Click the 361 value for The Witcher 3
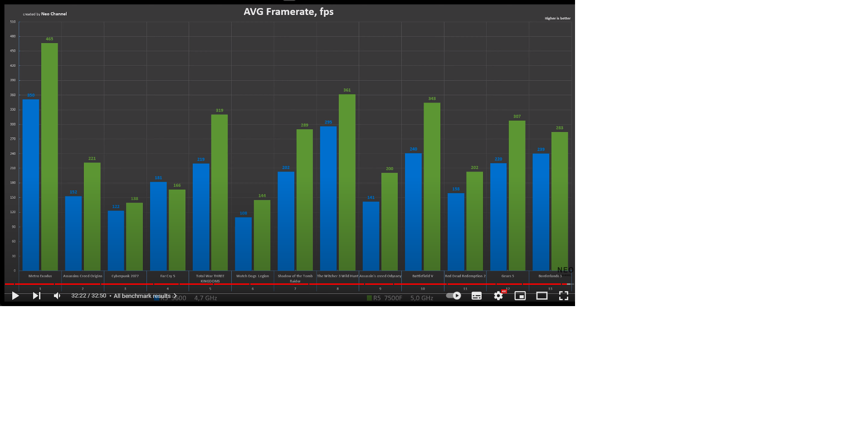 [x=347, y=90]
